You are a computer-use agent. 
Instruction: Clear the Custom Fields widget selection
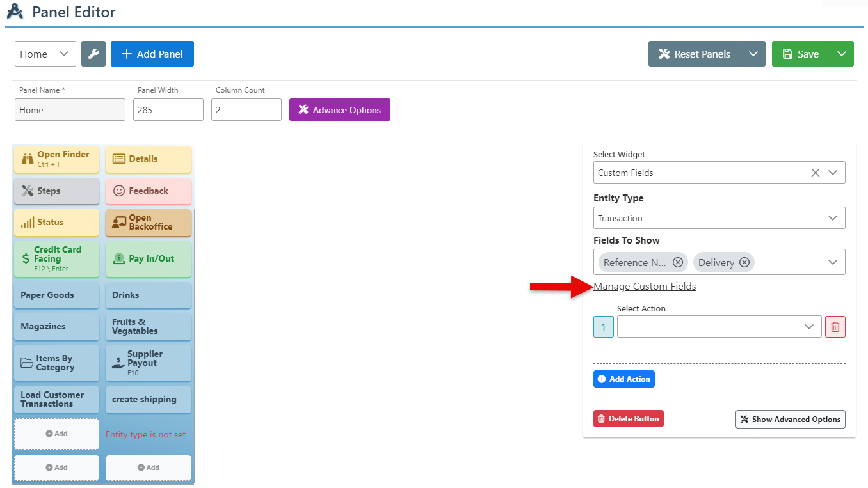(x=815, y=173)
